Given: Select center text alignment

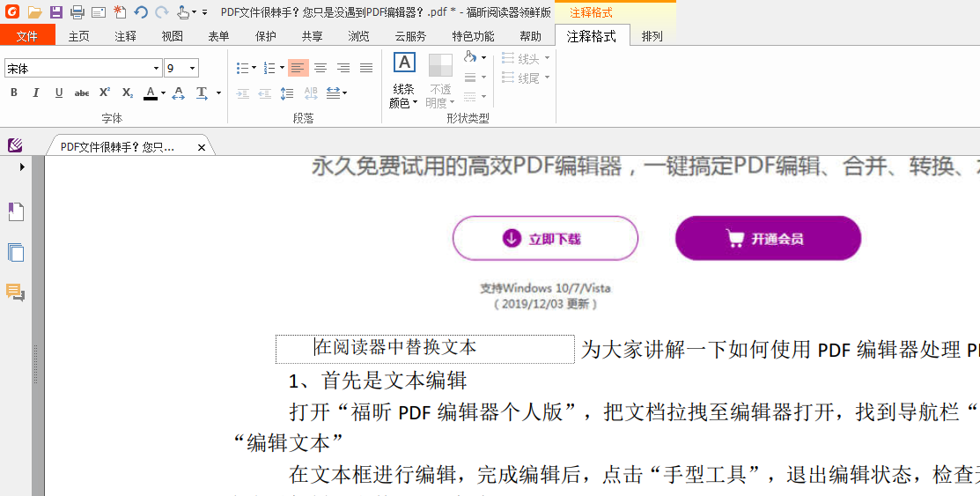Looking at the screenshot, I should (321, 68).
